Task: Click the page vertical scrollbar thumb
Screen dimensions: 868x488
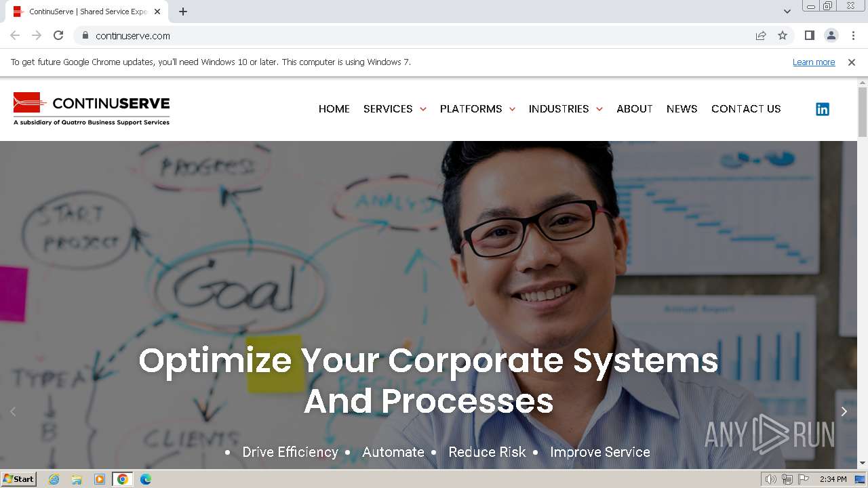Action: pyautogui.click(x=863, y=112)
